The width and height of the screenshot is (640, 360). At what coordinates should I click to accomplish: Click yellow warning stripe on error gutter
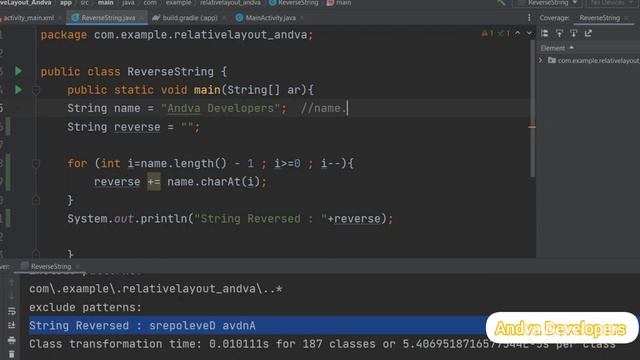pyautogui.click(x=532, y=127)
